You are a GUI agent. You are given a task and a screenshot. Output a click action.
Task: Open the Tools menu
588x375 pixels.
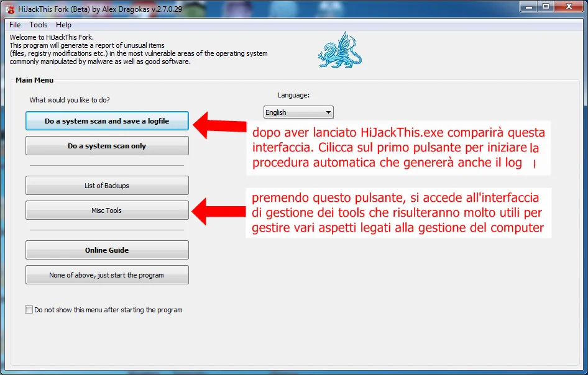click(39, 25)
